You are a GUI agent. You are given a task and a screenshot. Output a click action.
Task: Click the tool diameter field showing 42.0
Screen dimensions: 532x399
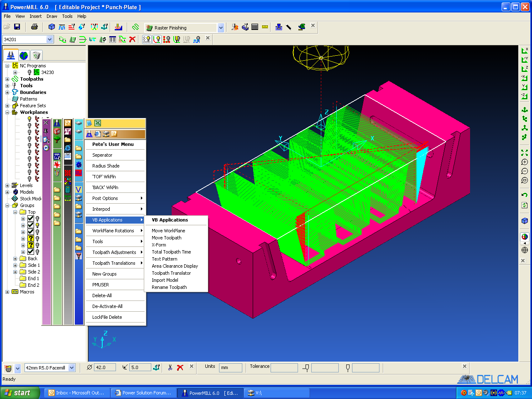click(105, 367)
